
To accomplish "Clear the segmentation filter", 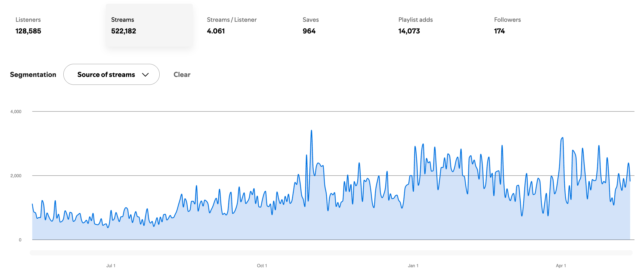I will coord(182,74).
